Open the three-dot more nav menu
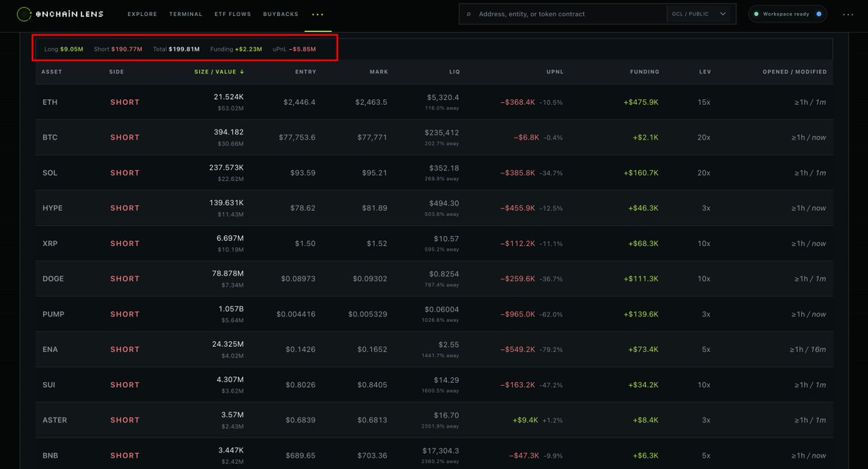Image resolution: width=868 pixels, height=469 pixels. click(318, 14)
